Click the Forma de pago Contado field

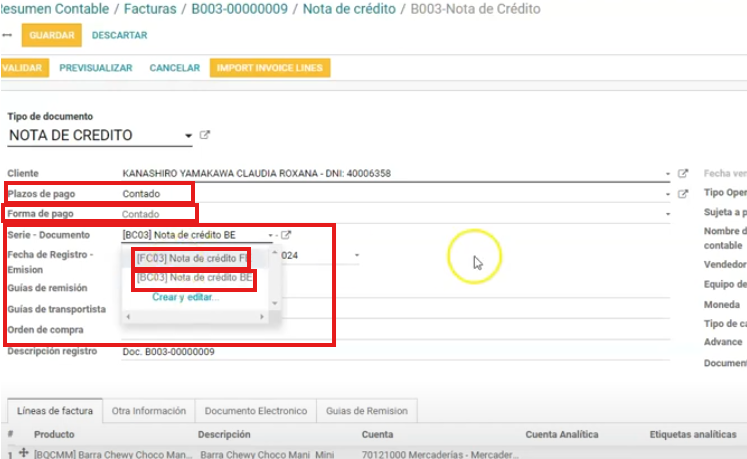tap(394, 214)
